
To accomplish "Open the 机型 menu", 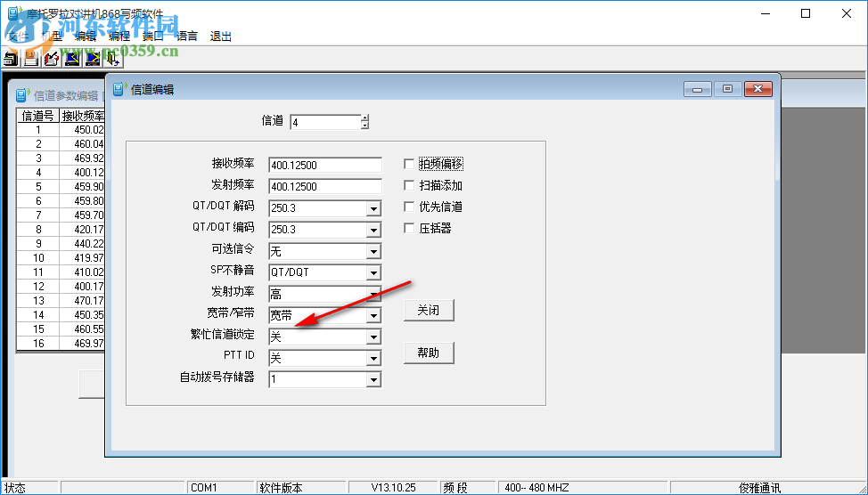I will pos(52,37).
